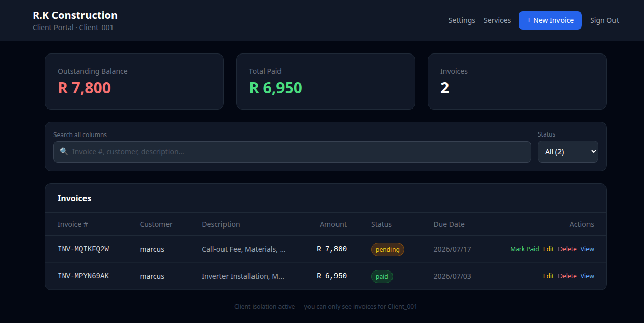Click the Invoices table heading
Screen dimensions: 644x323
[x=74, y=198]
